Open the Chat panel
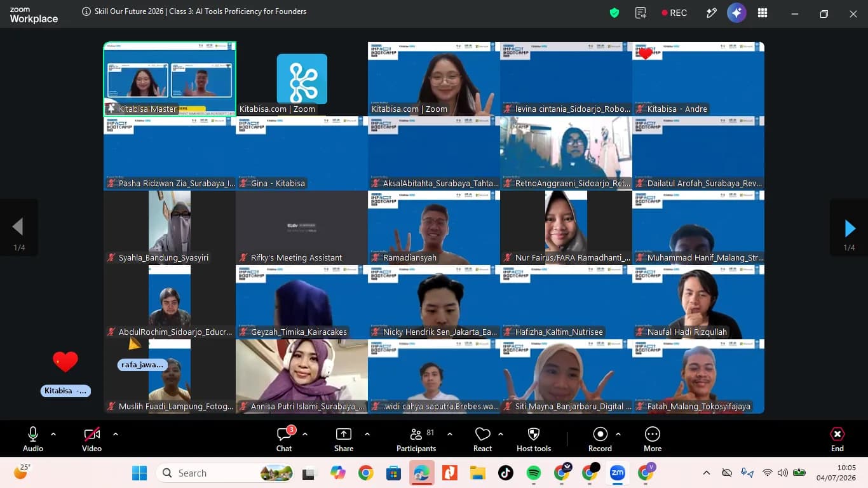868x488 pixels. pyautogui.click(x=284, y=439)
